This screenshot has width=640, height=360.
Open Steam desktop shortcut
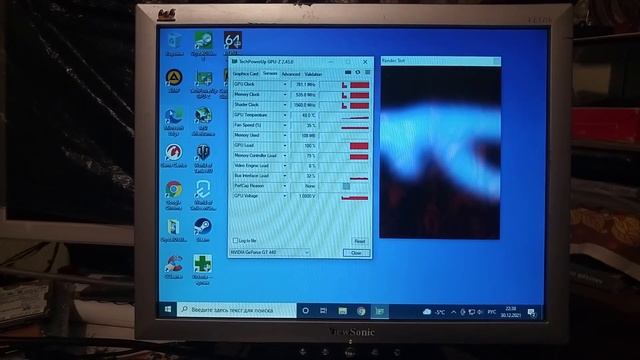point(202,230)
